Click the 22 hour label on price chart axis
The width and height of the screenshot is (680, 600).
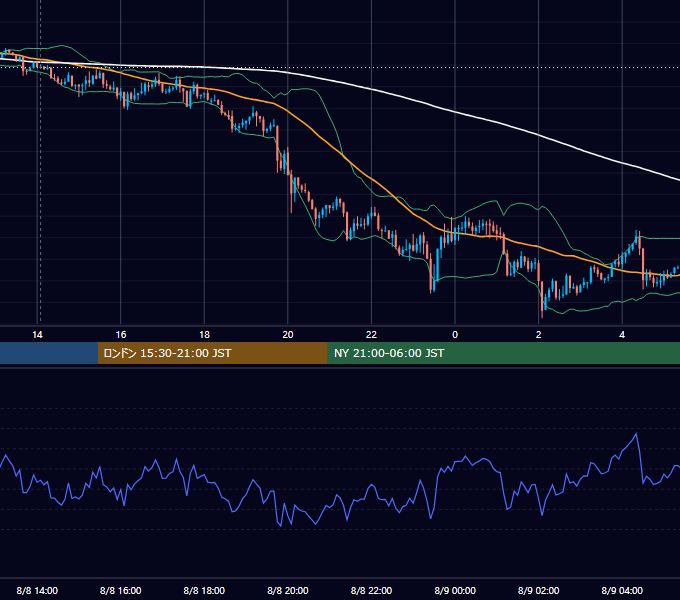[371, 335]
